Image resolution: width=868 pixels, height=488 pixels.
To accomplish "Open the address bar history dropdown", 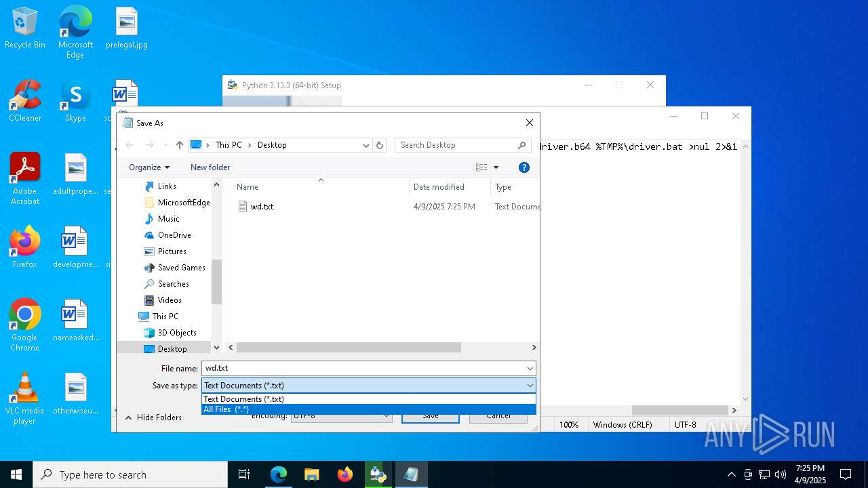I will pos(366,145).
